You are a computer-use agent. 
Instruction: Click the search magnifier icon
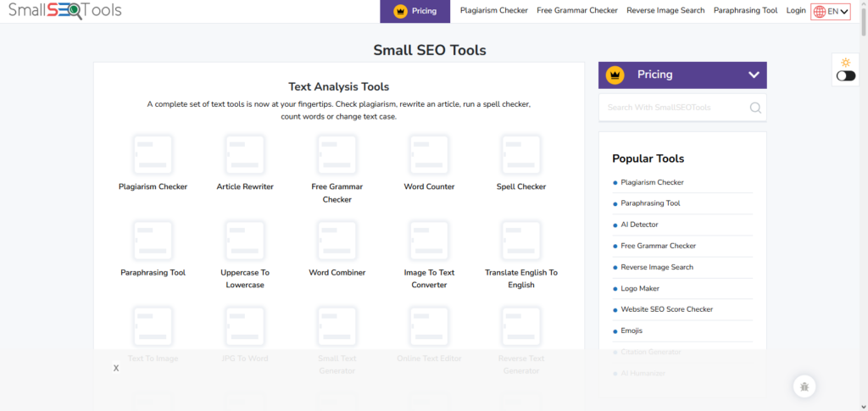[755, 108]
